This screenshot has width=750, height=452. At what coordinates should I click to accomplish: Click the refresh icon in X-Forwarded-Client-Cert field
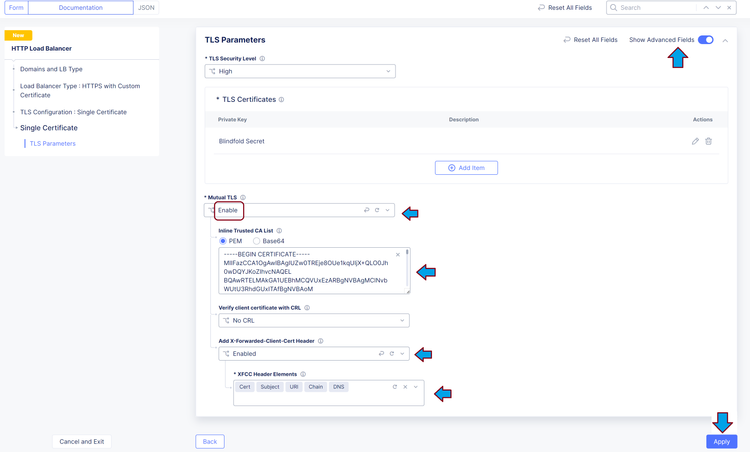pyautogui.click(x=392, y=353)
